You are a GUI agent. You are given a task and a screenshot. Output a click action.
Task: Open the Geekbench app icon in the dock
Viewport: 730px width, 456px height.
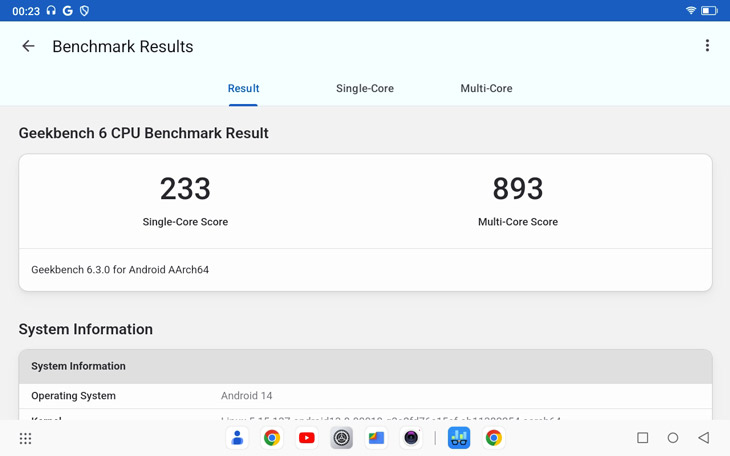(459, 438)
